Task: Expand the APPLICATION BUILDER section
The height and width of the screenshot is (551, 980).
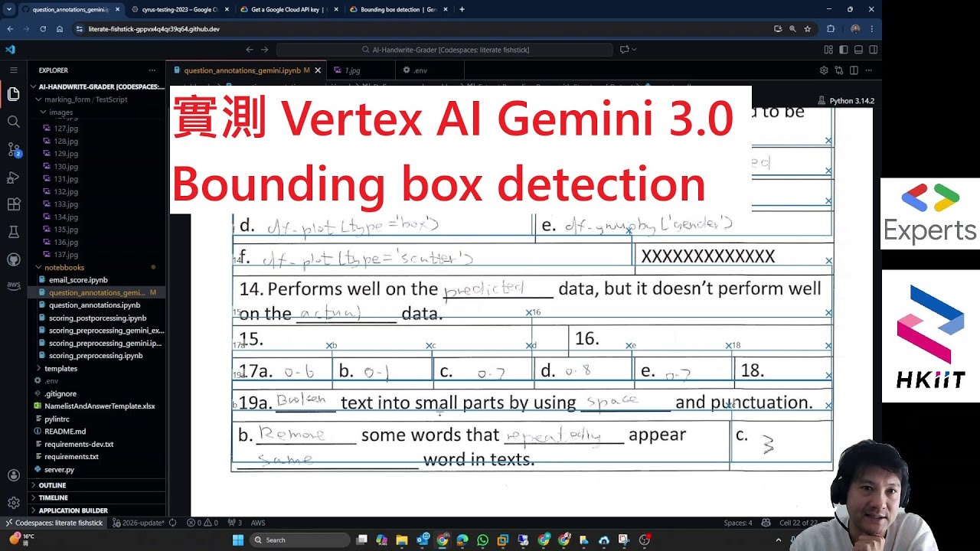Action: [x=96, y=510]
